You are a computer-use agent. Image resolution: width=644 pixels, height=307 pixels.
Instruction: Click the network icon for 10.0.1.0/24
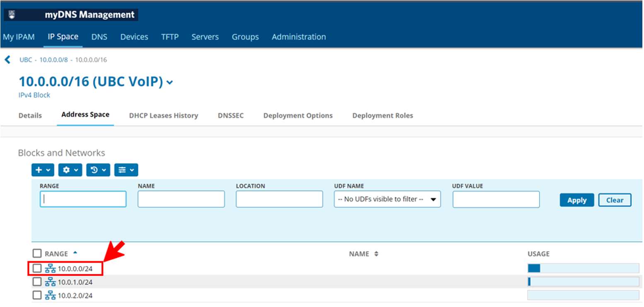point(50,282)
